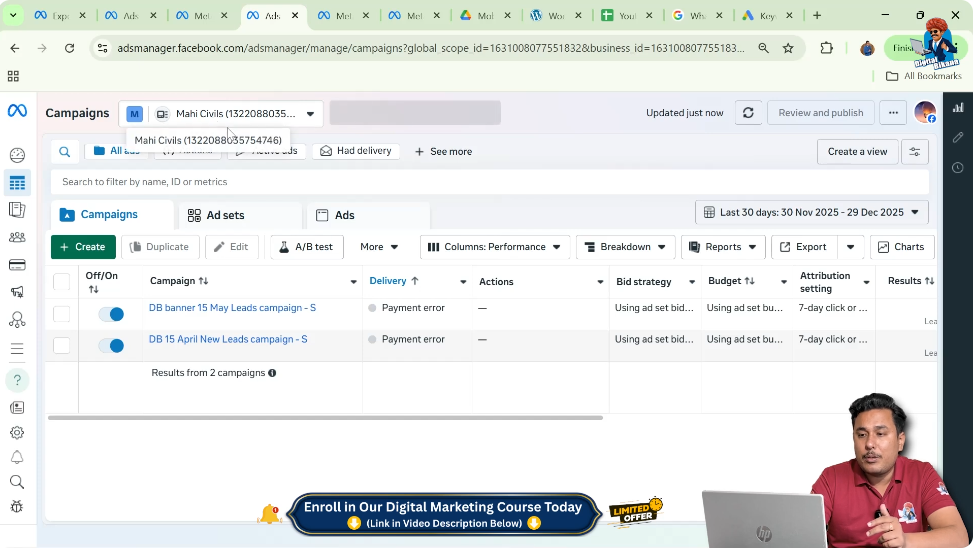Screen dimensions: 974x551
Task: Toggle off DB banner 15 May Leads campaign
Action: pos(111,314)
